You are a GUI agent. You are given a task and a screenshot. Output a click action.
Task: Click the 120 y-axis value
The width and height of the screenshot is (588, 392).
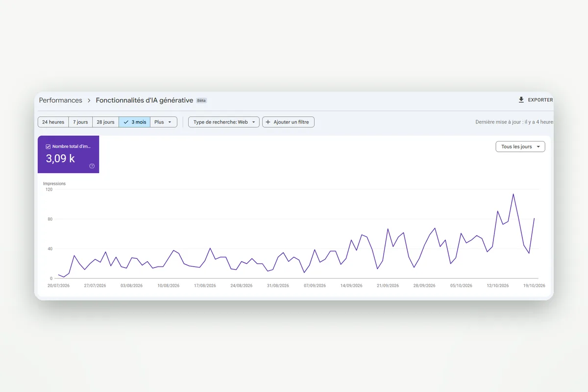pyautogui.click(x=49, y=189)
